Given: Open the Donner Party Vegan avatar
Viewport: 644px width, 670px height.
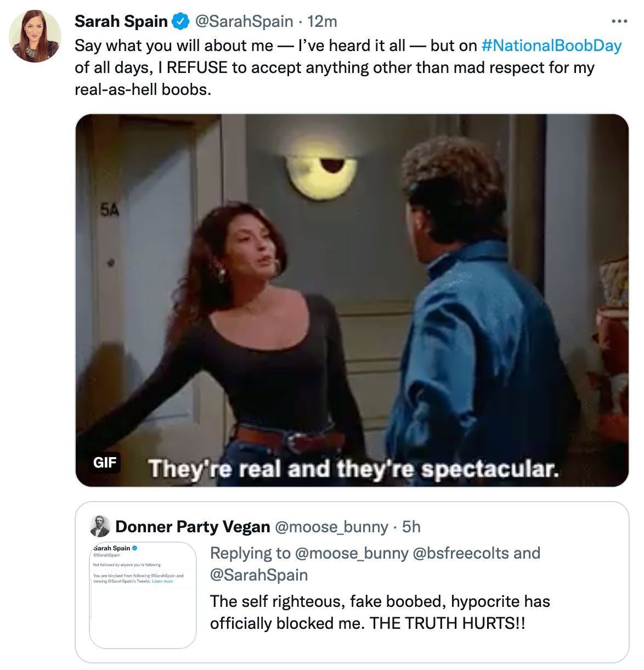Looking at the screenshot, I should [100, 526].
